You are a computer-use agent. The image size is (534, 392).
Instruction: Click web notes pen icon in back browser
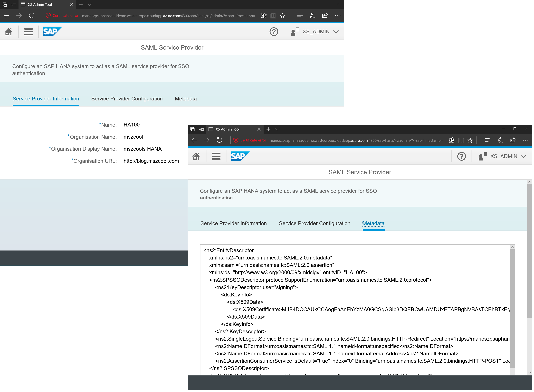[312, 16]
